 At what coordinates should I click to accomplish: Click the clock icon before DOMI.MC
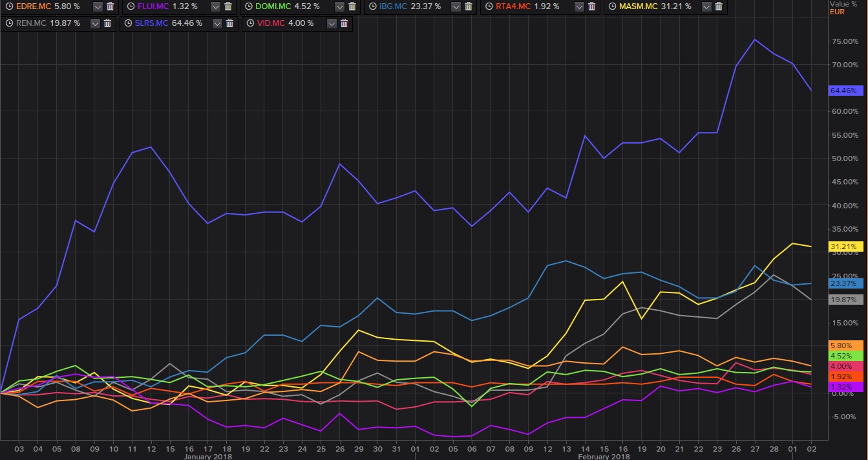248,6
